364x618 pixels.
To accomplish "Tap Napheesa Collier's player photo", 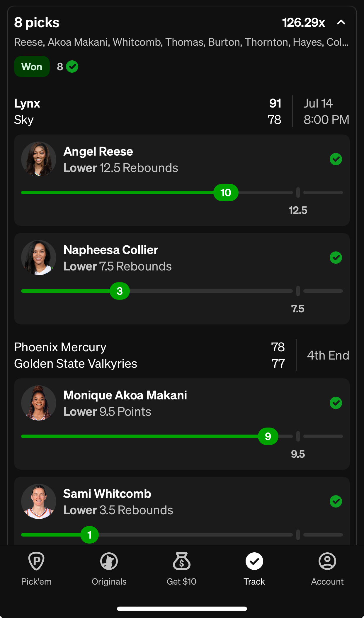I will 39,258.
